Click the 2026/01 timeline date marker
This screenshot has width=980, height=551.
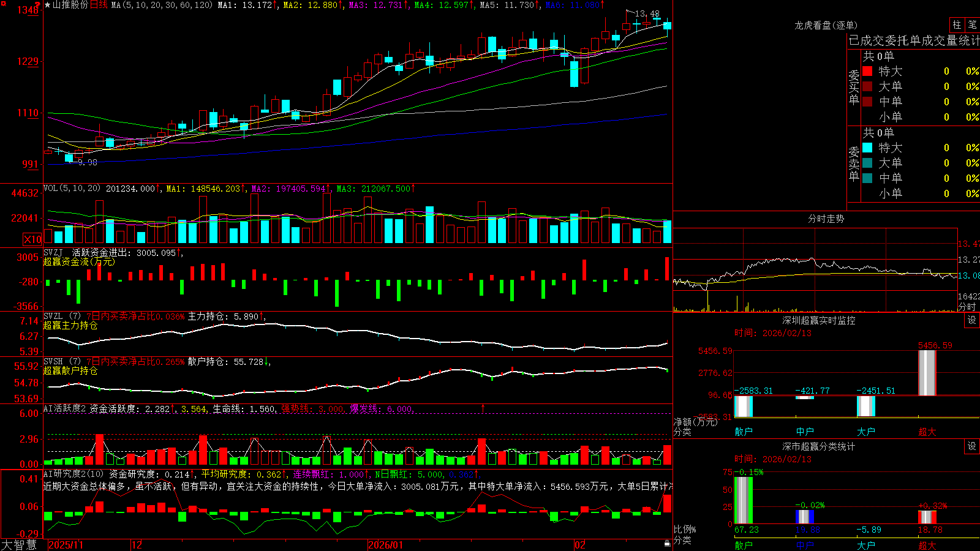tap(385, 545)
